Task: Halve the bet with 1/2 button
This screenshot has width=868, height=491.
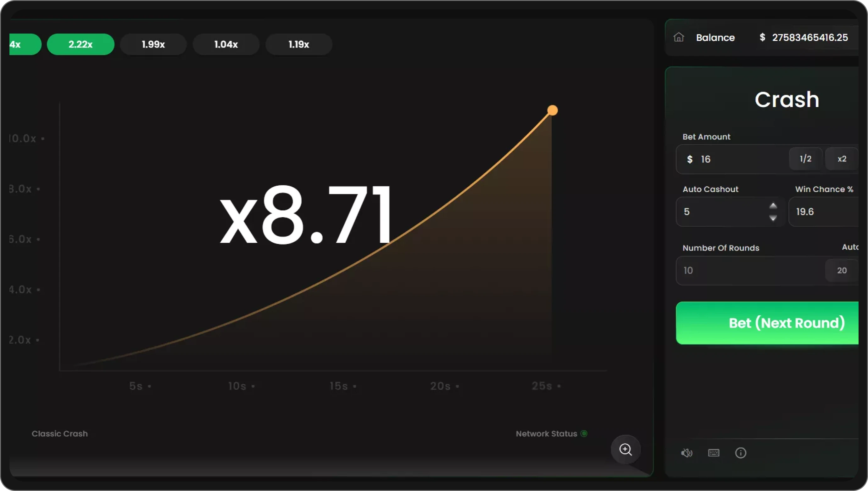Action: point(805,159)
